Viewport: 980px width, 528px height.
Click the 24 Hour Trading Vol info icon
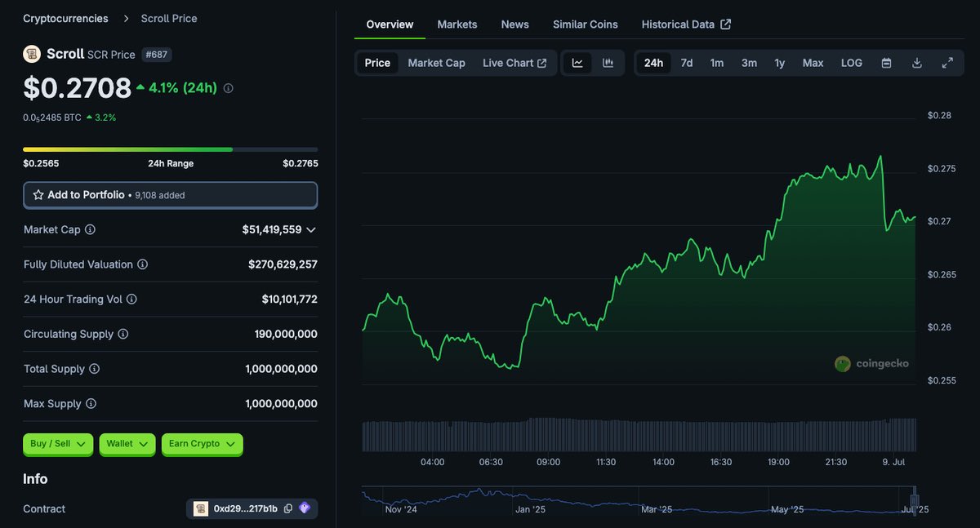[x=131, y=299]
